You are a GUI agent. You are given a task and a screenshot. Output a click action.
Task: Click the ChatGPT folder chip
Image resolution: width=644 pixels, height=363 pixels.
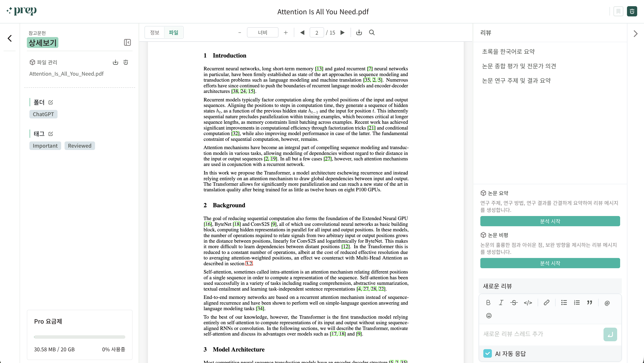pos(43,114)
